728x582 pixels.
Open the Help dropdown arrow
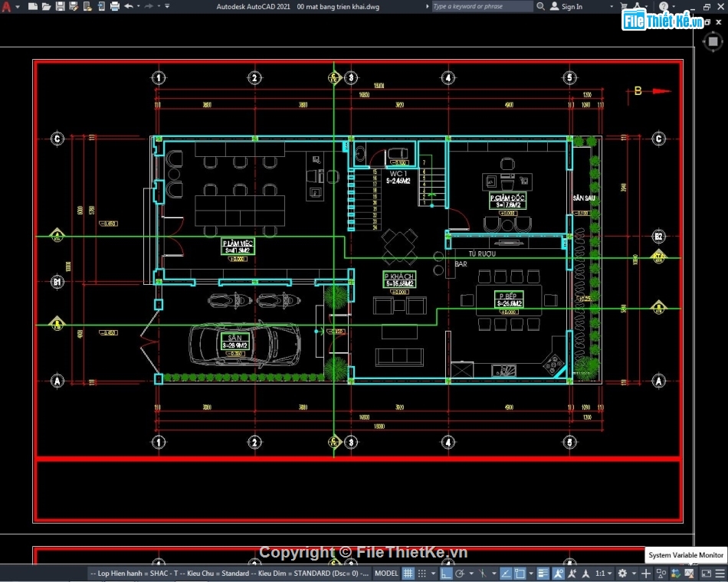(x=673, y=6)
